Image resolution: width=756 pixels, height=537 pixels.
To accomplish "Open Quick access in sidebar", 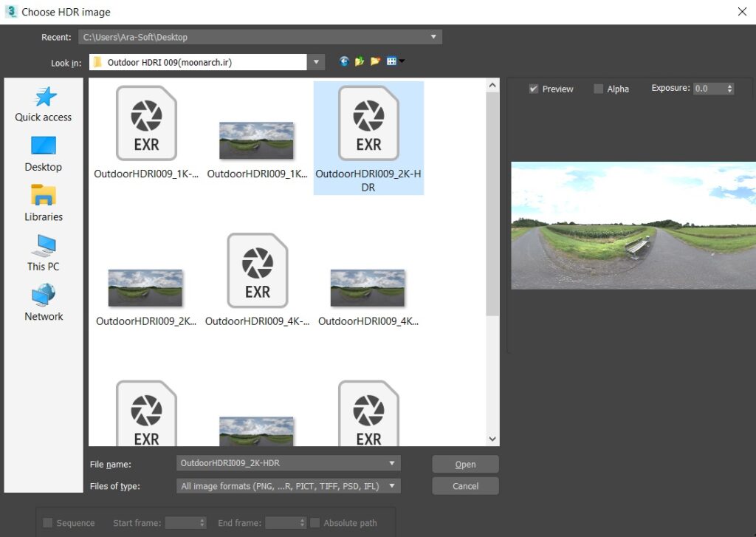I will pyautogui.click(x=44, y=104).
